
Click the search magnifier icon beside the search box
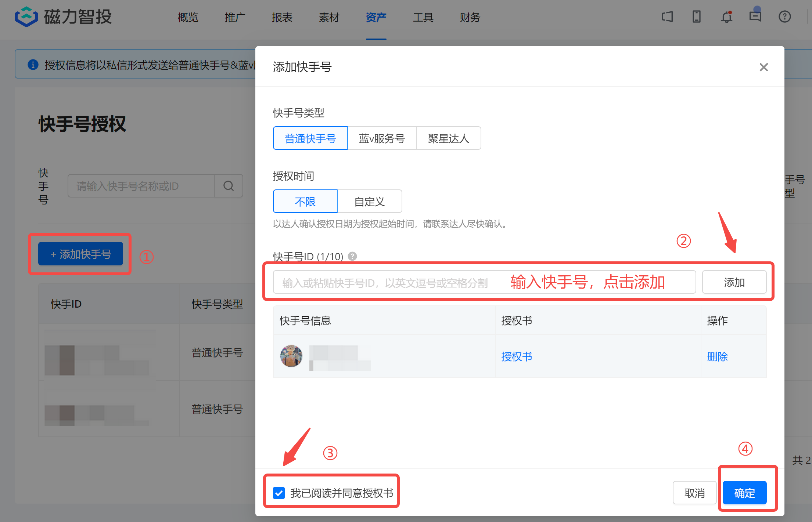click(229, 186)
